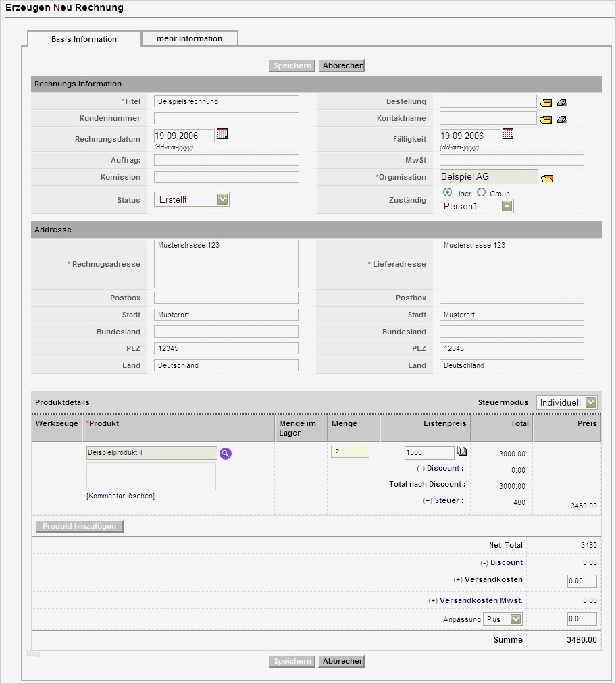Screen dimensions: 616x684
Task: Click inside the Rechnugsadresse text area
Action: (226, 264)
